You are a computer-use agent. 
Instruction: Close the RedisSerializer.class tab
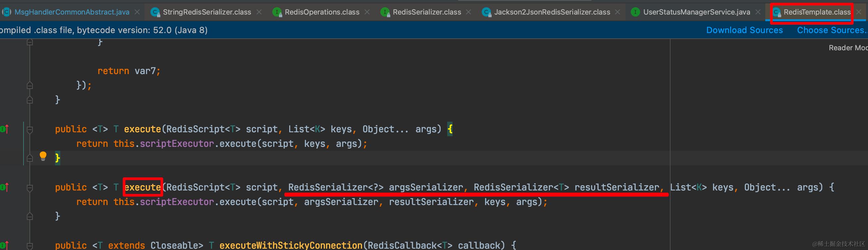coord(469,12)
